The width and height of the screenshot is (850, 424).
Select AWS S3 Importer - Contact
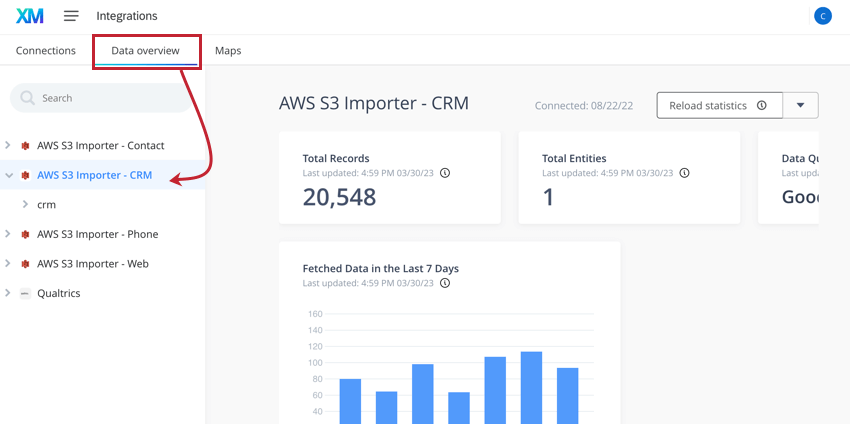point(102,145)
